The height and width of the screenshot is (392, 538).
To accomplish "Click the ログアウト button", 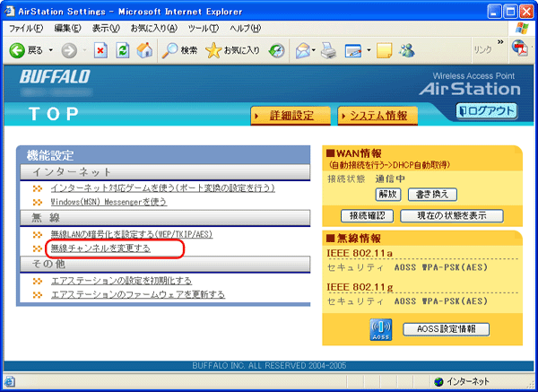I will 487,111.
